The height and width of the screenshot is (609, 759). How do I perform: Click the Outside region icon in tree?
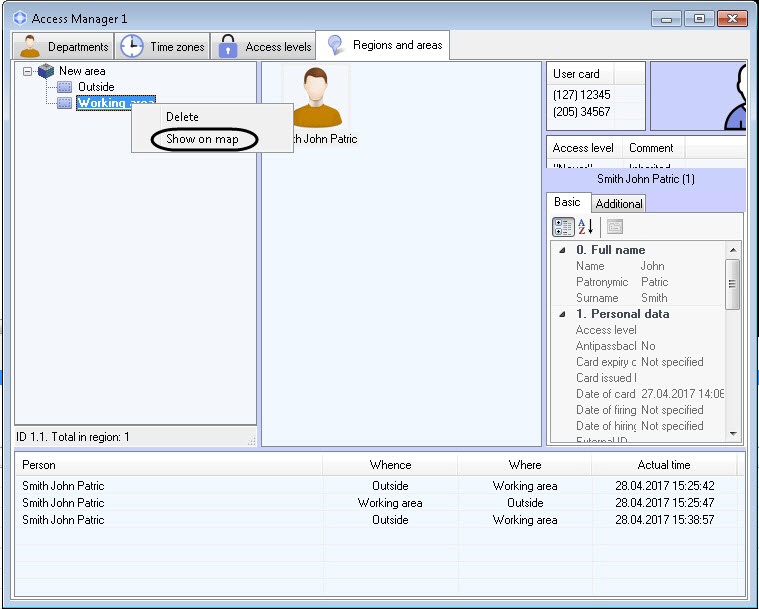coord(65,87)
